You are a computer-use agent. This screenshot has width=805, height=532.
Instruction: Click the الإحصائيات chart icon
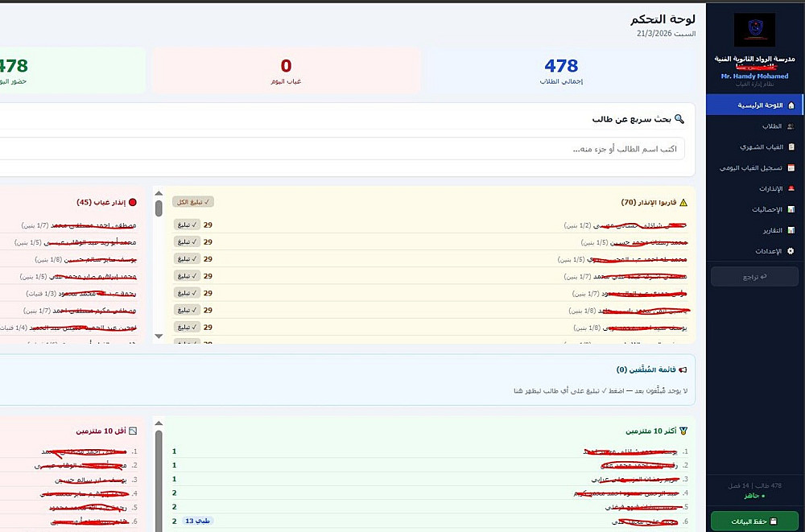pyautogui.click(x=791, y=209)
